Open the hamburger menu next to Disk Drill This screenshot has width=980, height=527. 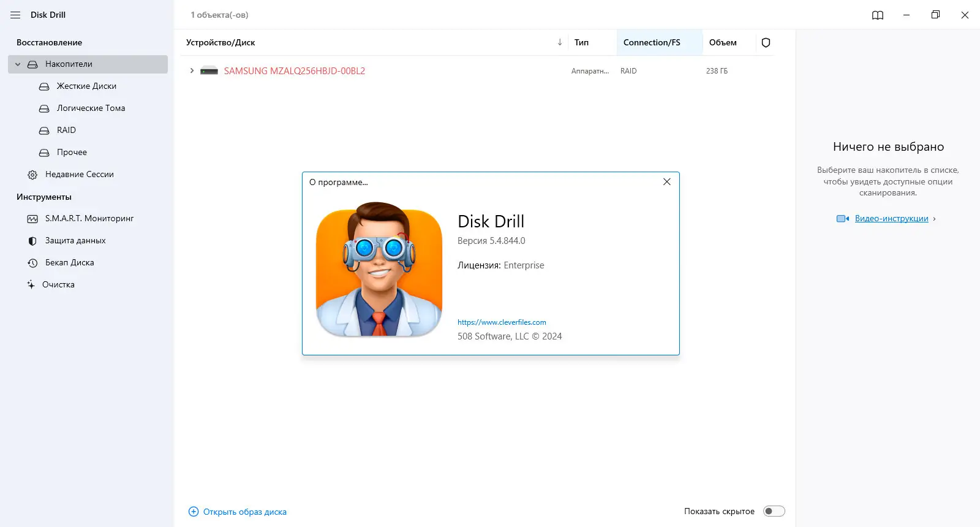point(15,15)
